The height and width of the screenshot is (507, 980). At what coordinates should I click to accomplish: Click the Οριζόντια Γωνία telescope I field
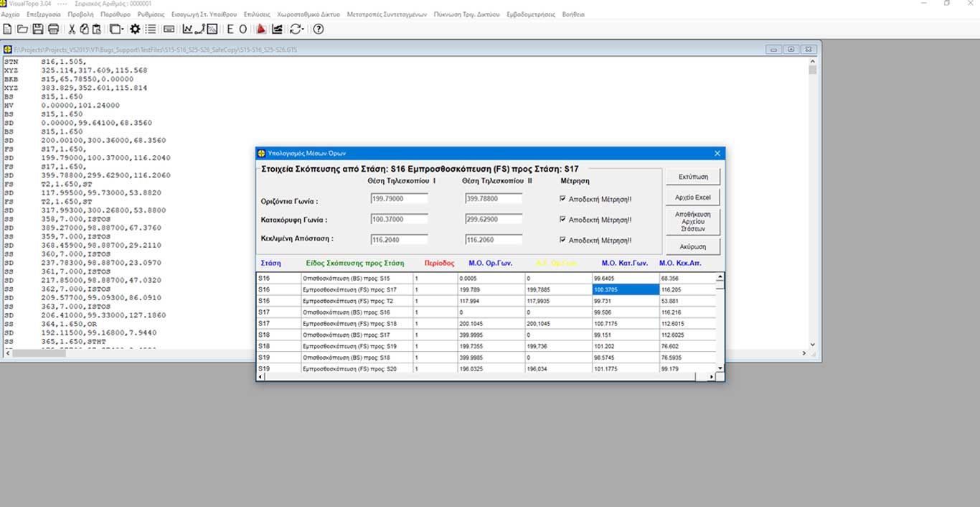399,199
